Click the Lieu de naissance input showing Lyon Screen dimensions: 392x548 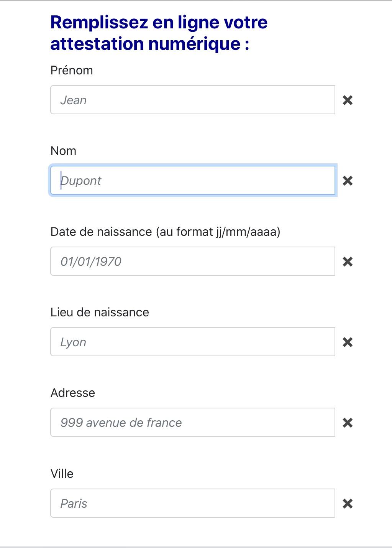click(192, 342)
